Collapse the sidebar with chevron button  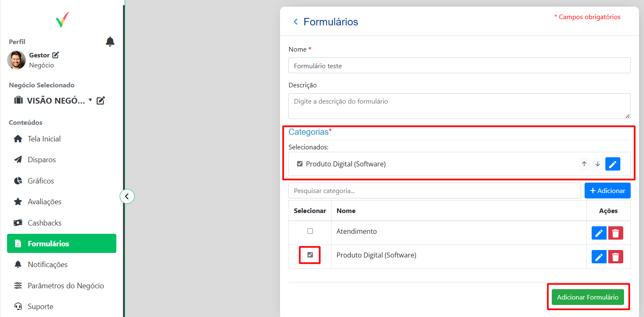pyautogui.click(x=127, y=196)
